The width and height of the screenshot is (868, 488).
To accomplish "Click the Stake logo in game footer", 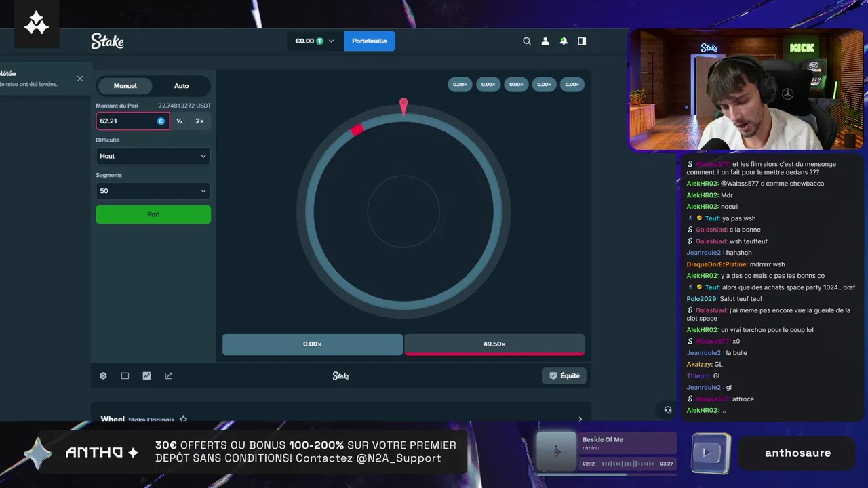I will tap(340, 375).
